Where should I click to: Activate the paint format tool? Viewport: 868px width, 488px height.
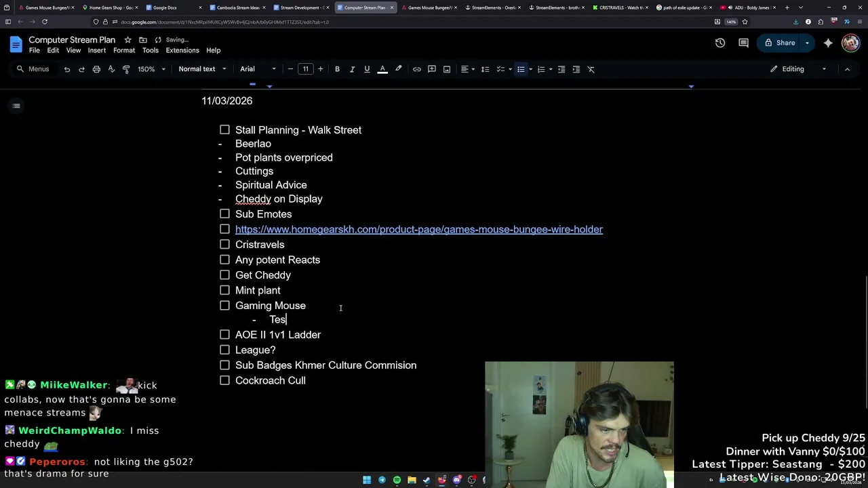(x=126, y=69)
